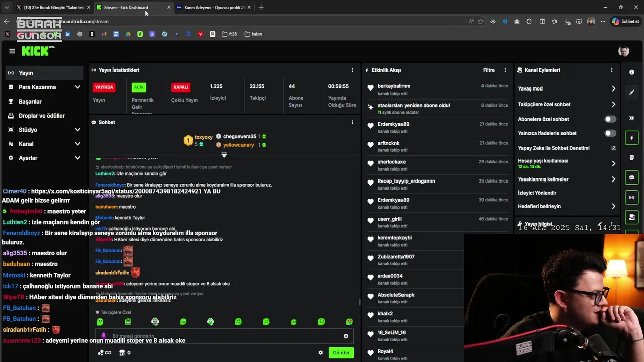
Task: Open chat settings gear beside Gönder
Action: [x=320, y=353]
